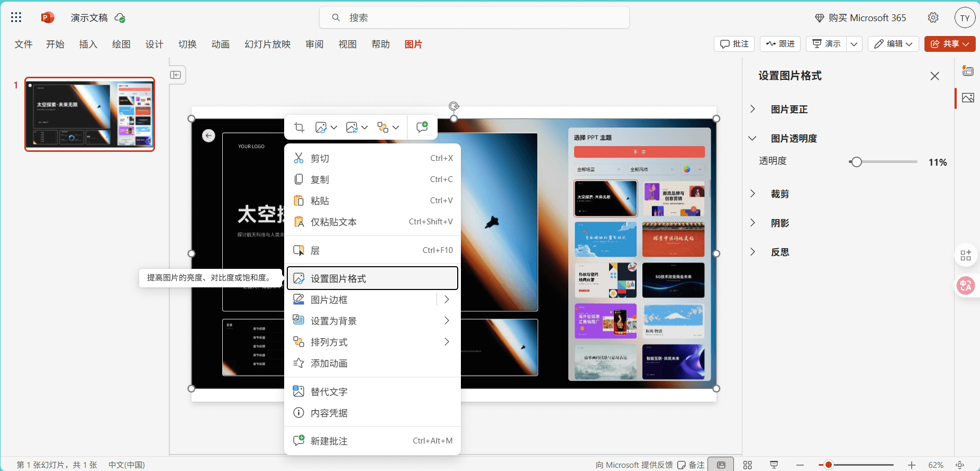Open the app launcher grid icon
980x471 pixels.
16,17
